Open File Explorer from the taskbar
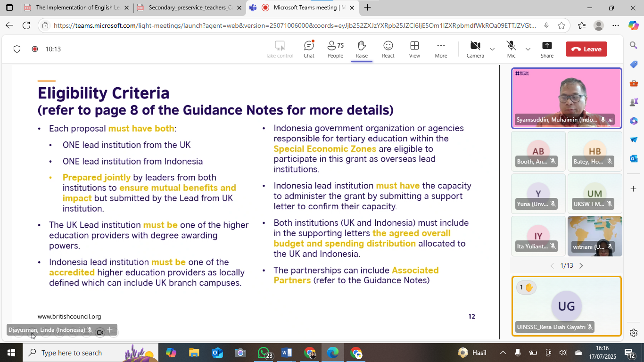 coord(194,353)
